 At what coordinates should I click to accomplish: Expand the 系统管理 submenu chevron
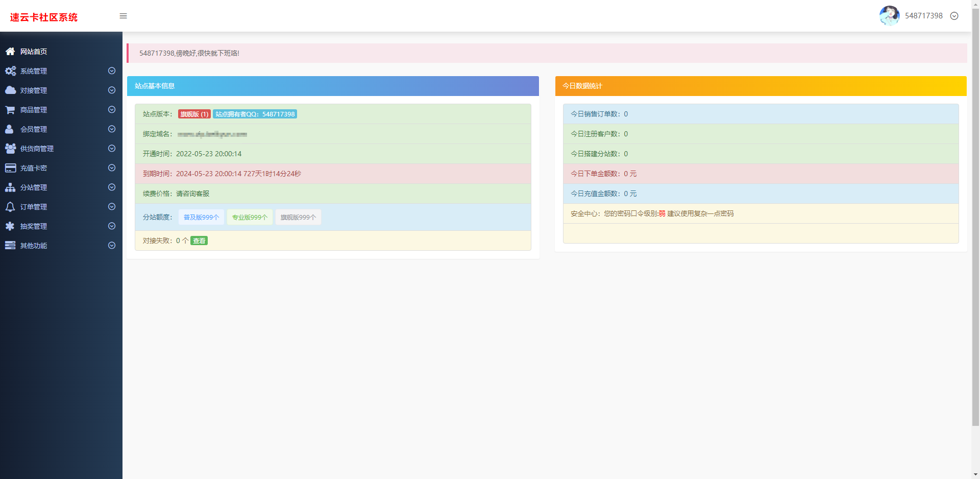click(x=111, y=71)
